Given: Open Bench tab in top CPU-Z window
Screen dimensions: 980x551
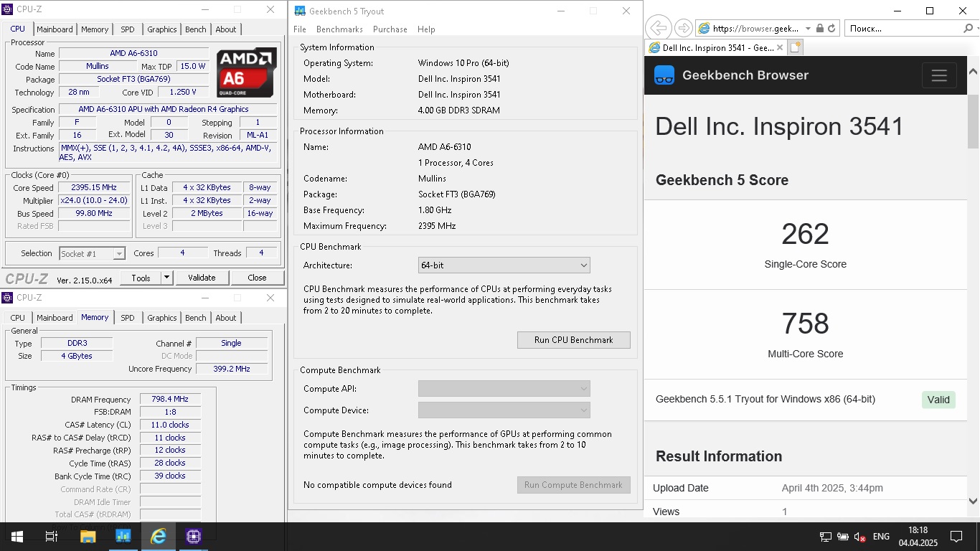Looking at the screenshot, I should [196, 29].
